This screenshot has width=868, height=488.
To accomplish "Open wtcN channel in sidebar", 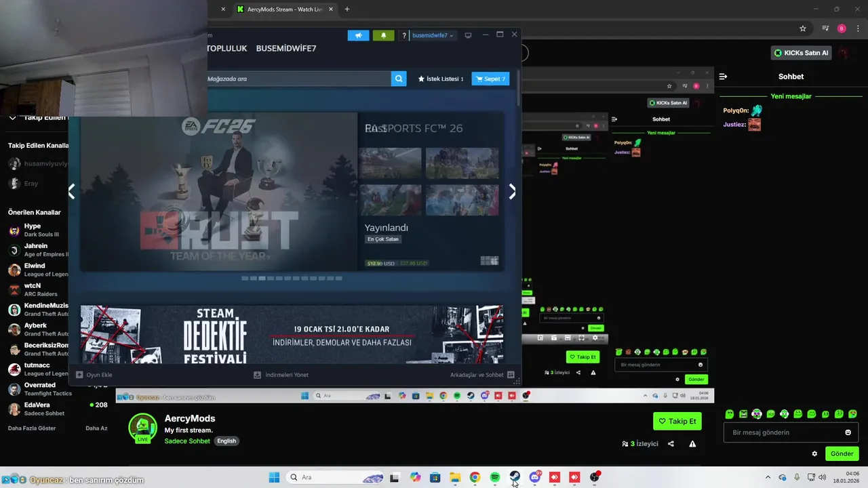I will (x=39, y=289).
